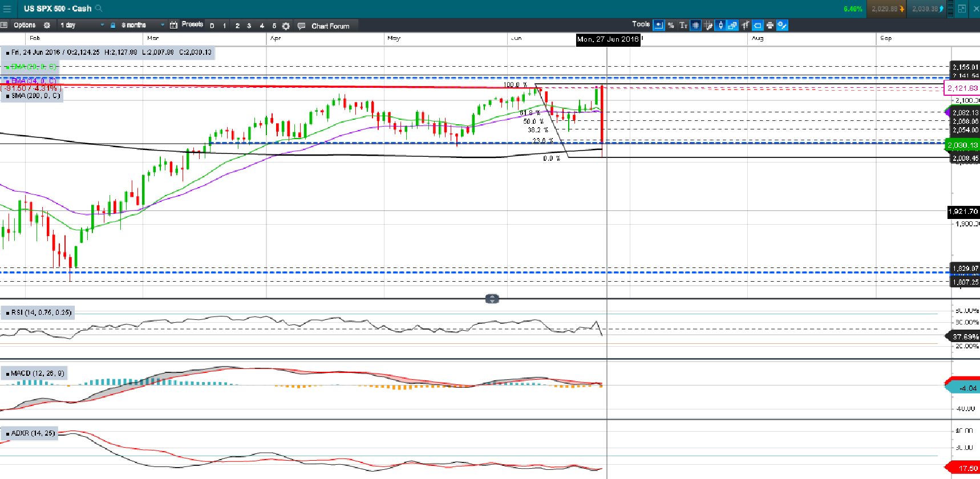The height and width of the screenshot is (479, 980).
Task: Click the Mon, 27 Jun 2016 date marker
Action: point(608,39)
